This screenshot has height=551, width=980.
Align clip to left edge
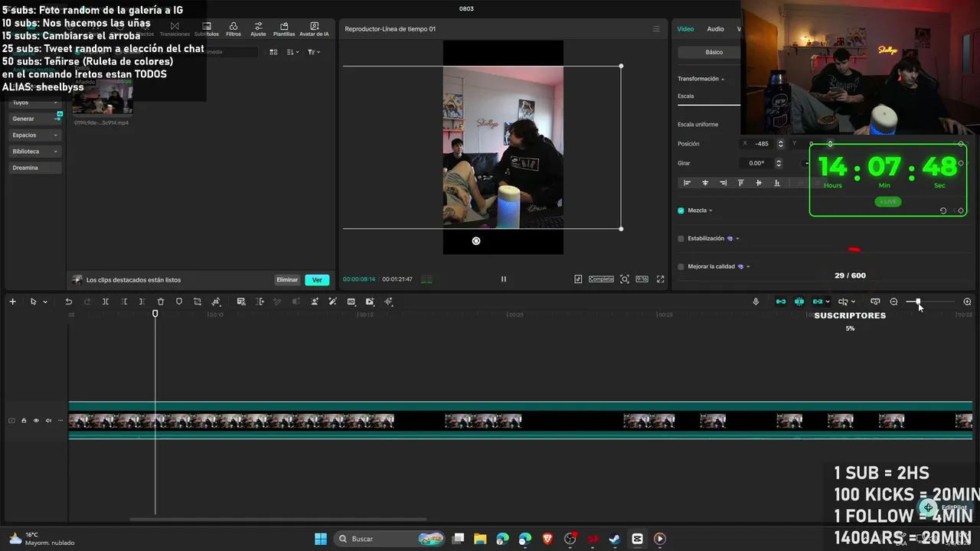[x=687, y=183]
